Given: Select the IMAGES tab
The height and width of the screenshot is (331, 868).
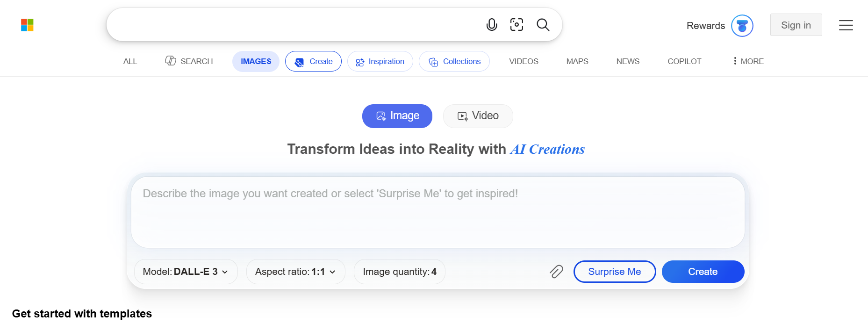Looking at the screenshot, I should coord(256,61).
